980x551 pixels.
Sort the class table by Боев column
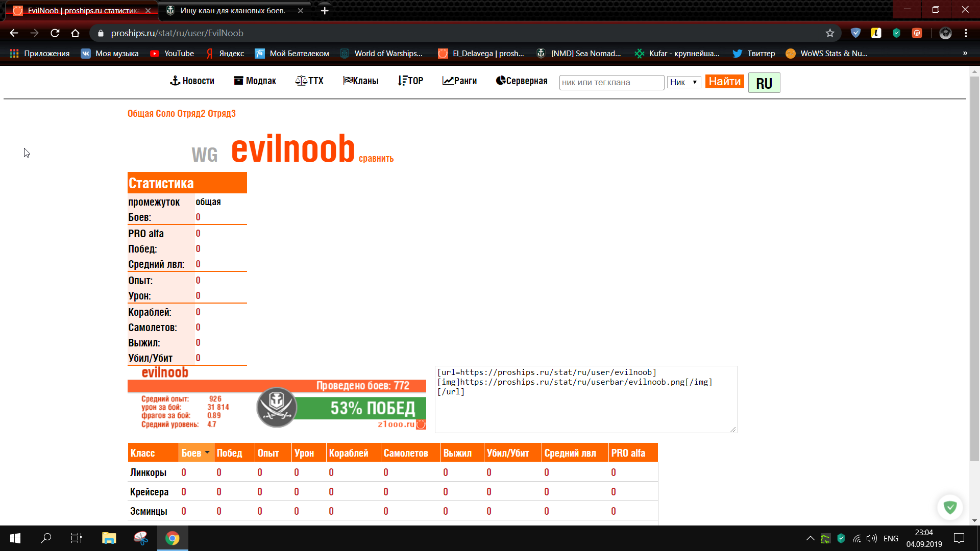195,453
